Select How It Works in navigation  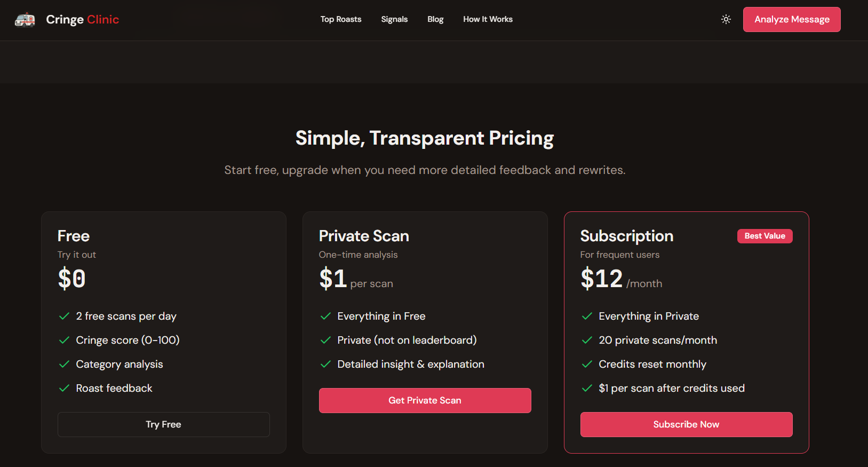pos(487,19)
